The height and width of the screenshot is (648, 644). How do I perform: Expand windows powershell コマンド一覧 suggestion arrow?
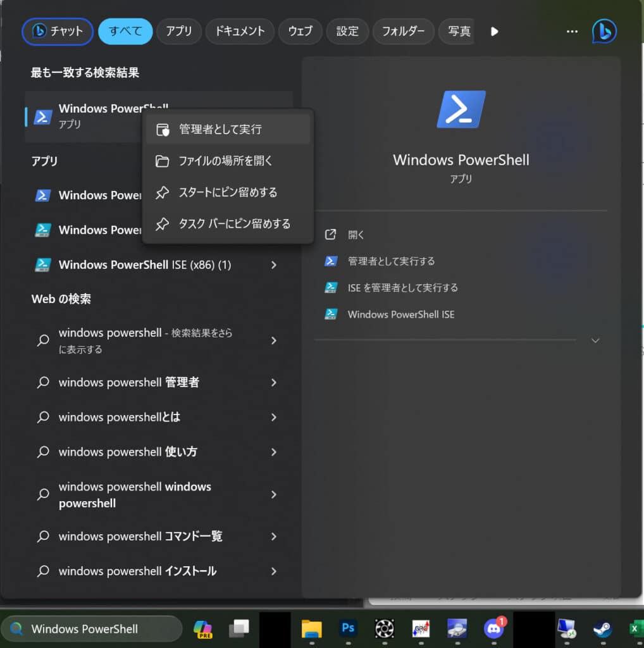[x=273, y=537]
